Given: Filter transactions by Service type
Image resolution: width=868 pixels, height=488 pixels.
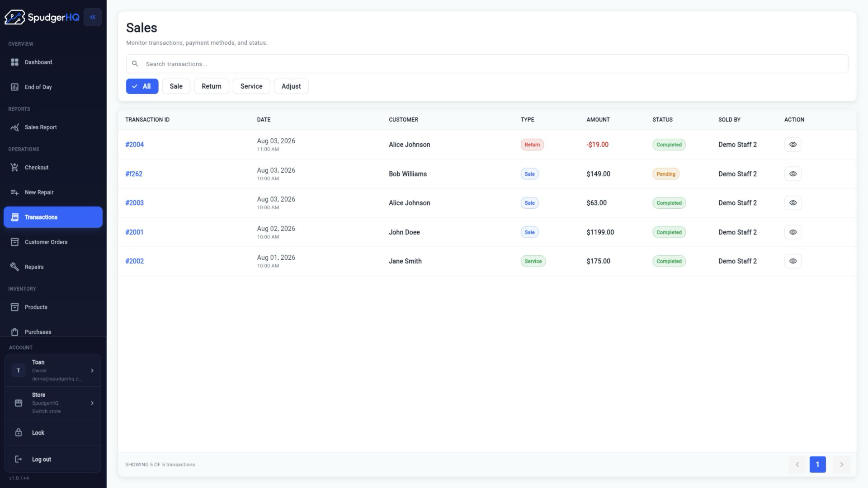Looking at the screenshot, I should 251,86.
